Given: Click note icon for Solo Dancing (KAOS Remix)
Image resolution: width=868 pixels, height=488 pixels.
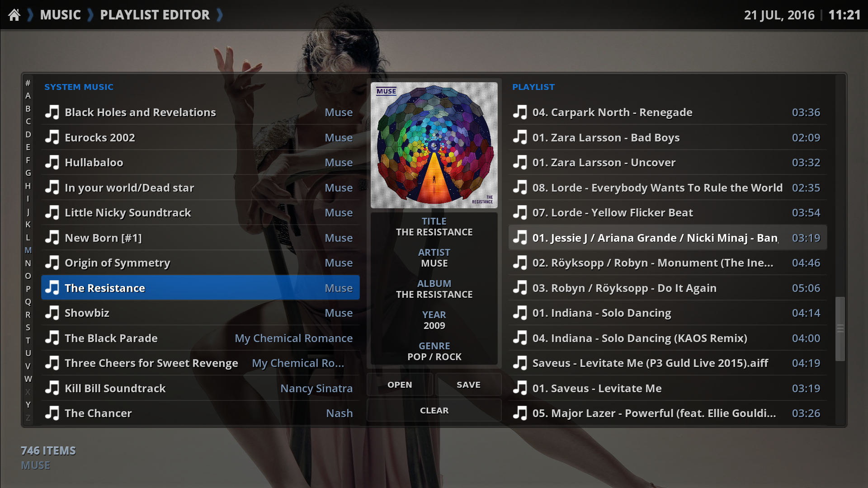Looking at the screenshot, I should click(520, 338).
